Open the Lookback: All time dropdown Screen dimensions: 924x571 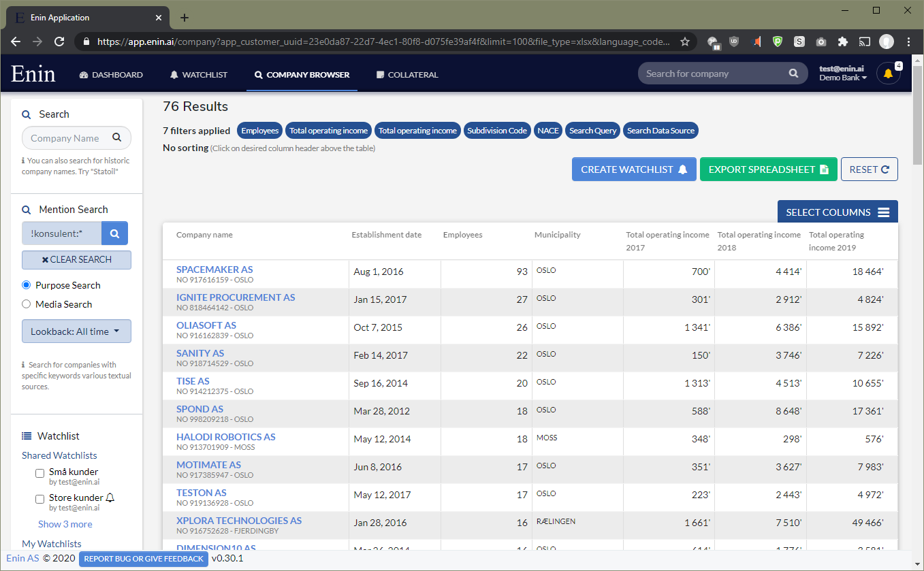76,331
